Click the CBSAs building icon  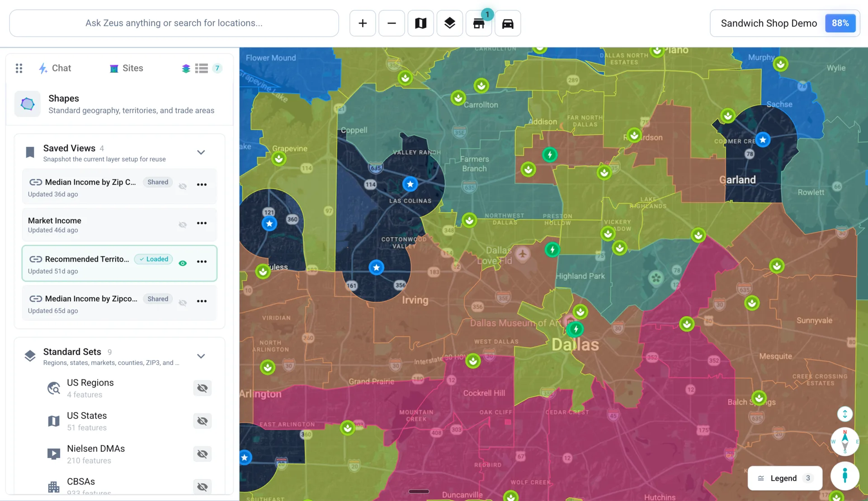(x=54, y=487)
